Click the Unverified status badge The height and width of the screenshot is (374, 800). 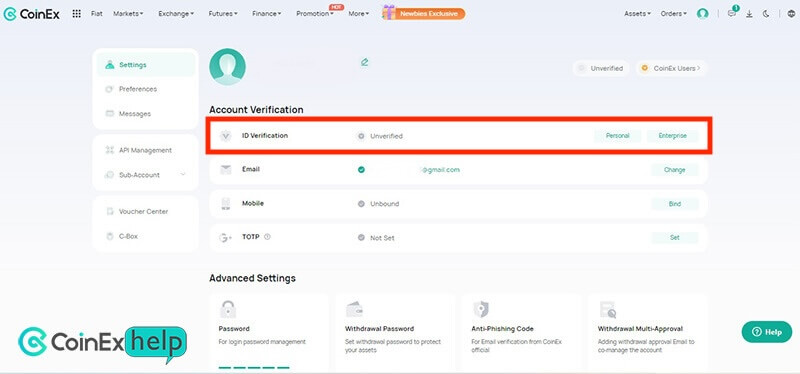click(x=601, y=68)
